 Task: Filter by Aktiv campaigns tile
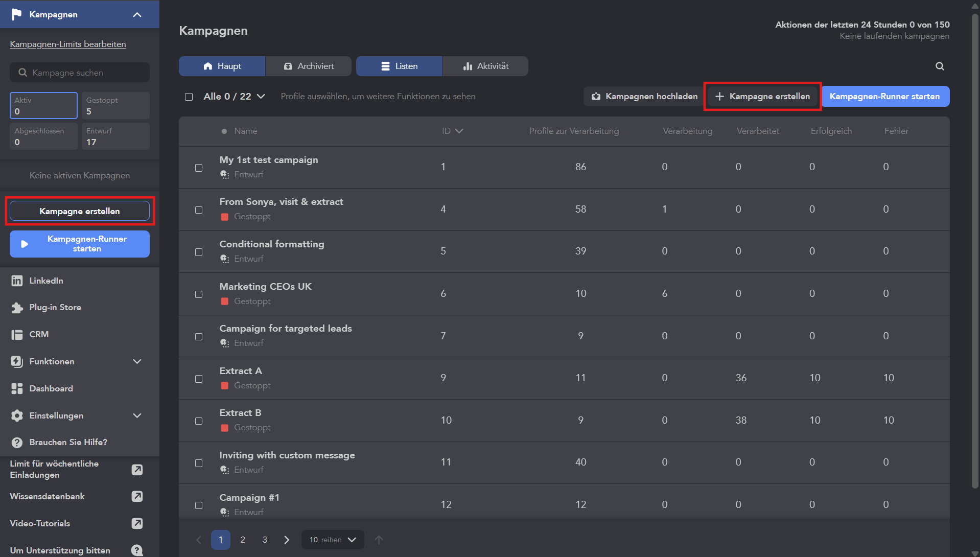pyautogui.click(x=43, y=106)
